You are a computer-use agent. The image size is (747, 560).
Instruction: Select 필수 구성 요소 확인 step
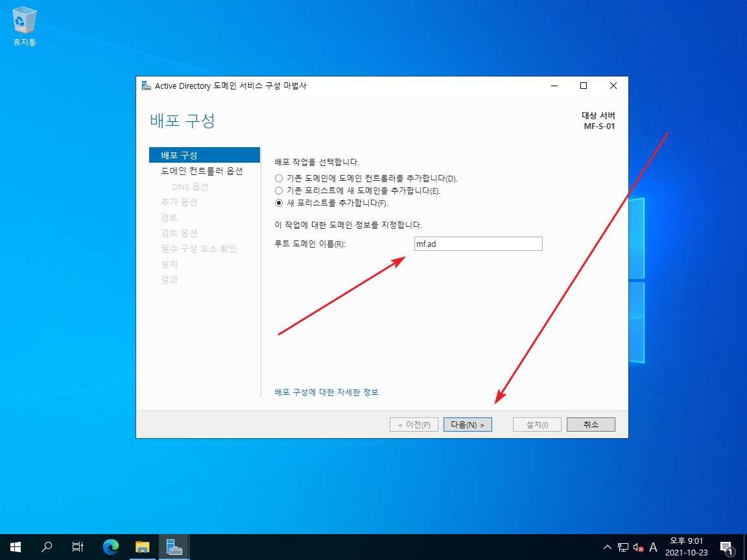click(x=198, y=249)
